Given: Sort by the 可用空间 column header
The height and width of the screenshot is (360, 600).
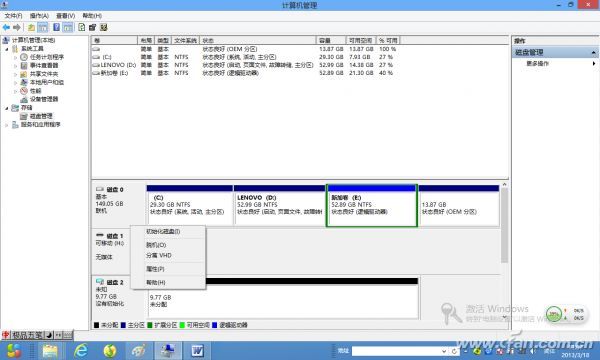Looking at the screenshot, I should click(361, 40).
